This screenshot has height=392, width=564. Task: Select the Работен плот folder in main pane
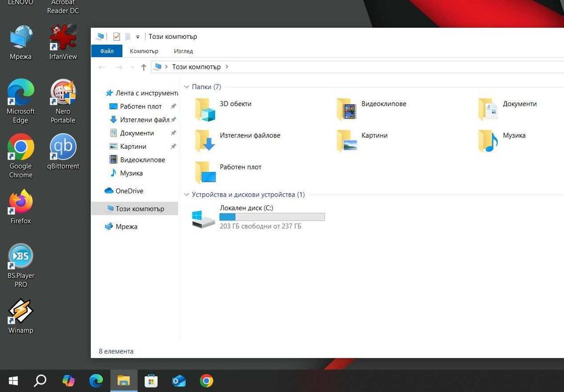228,172
